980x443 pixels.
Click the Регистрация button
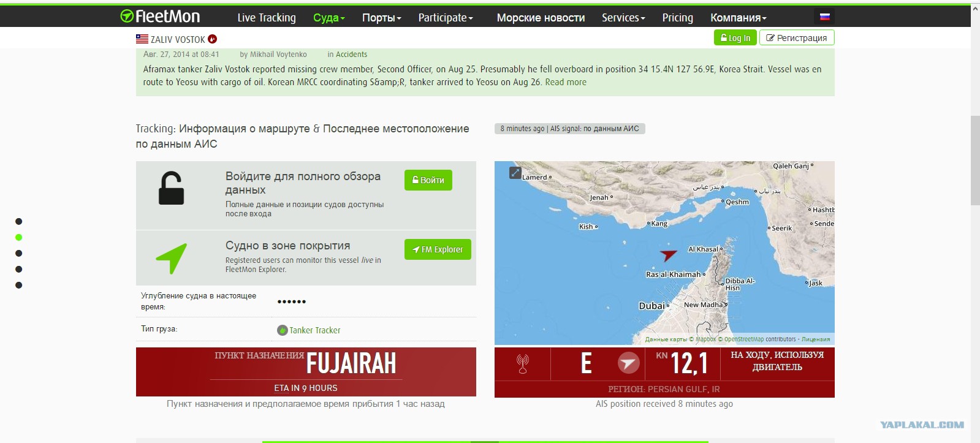tap(797, 38)
